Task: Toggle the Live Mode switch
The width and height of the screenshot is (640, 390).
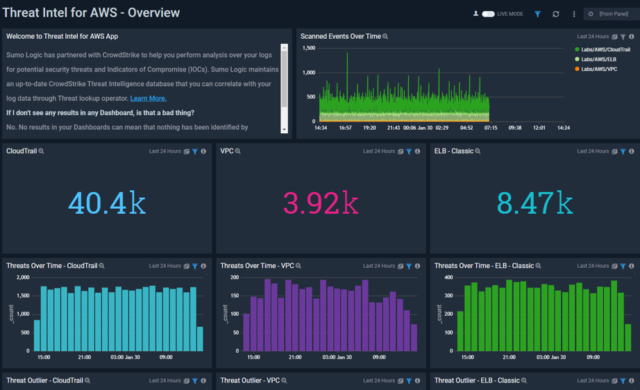Action: coord(488,14)
